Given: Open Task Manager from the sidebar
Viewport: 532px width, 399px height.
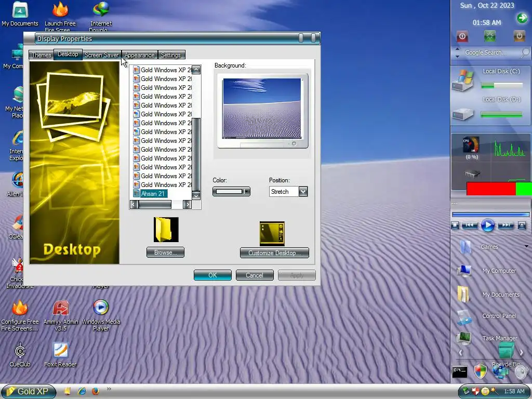Looking at the screenshot, I should point(487,338).
